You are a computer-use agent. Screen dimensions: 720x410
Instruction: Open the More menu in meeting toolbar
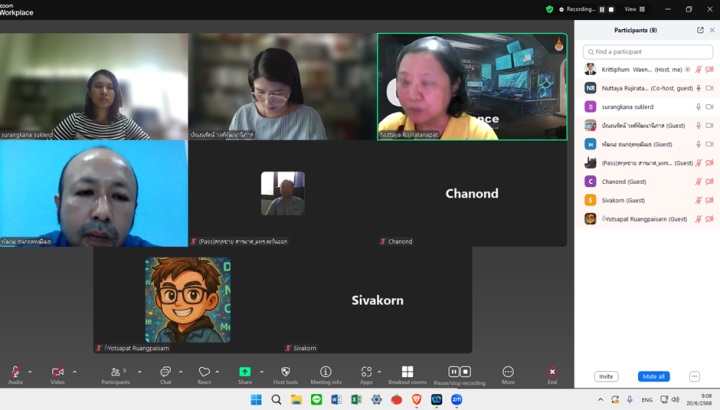[x=508, y=372]
